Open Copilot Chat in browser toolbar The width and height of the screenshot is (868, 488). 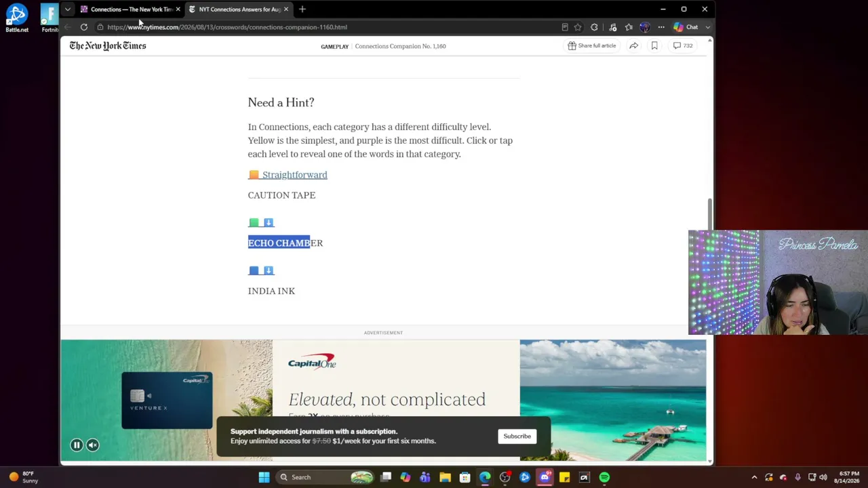coord(686,27)
